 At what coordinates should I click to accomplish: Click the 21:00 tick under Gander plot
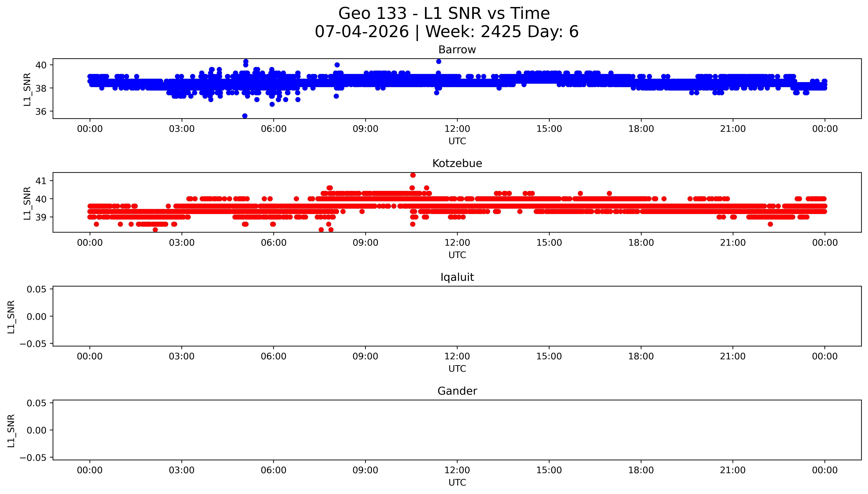(733, 470)
